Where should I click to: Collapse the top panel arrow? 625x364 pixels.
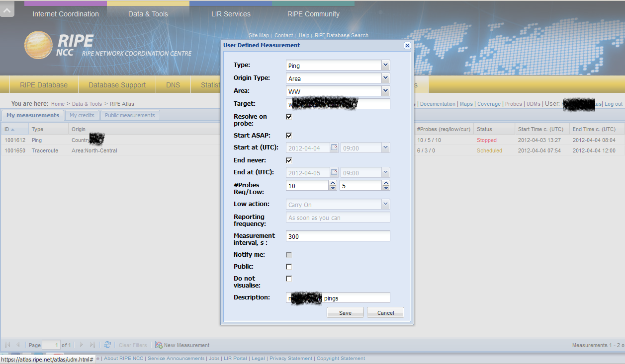7,8
